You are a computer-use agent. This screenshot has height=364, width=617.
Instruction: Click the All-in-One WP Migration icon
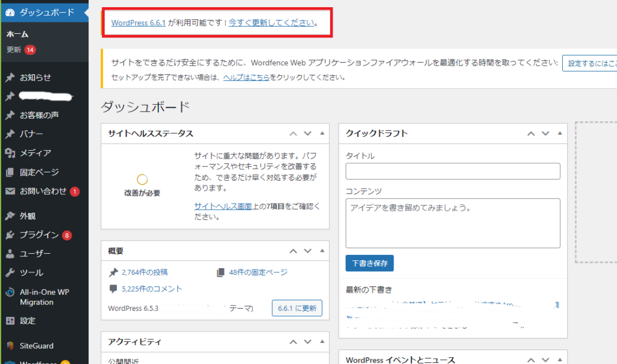[x=10, y=292]
